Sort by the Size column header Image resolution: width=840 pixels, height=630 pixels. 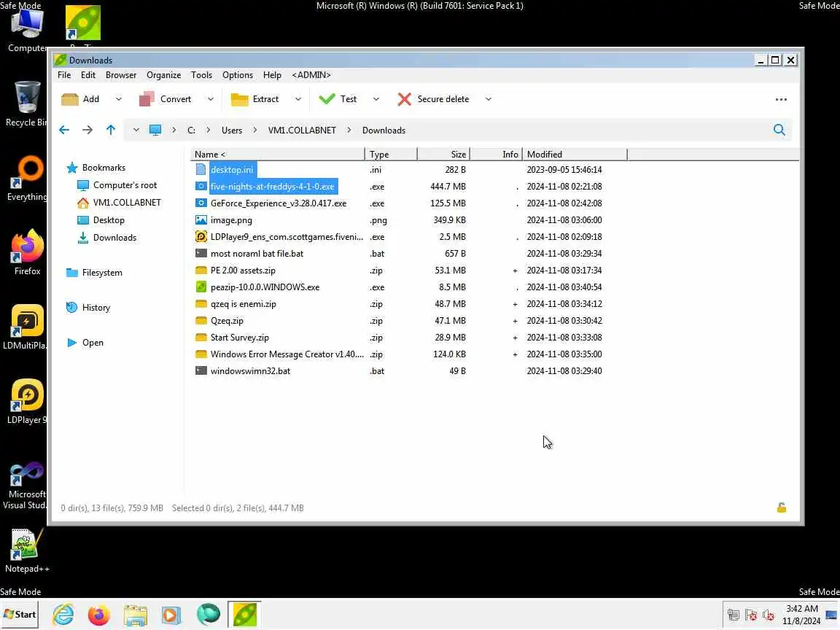click(443, 155)
